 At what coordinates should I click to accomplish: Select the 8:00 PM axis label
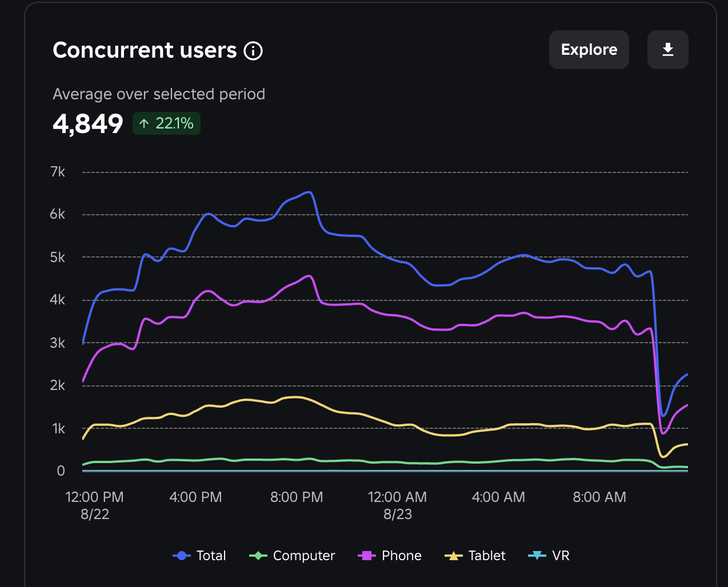pos(297,497)
